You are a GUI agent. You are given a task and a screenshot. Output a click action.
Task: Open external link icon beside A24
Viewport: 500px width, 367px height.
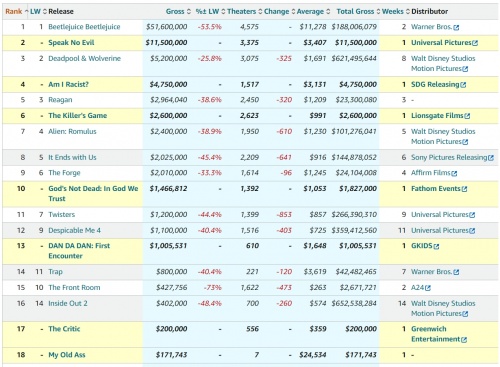[x=428, y=288]
